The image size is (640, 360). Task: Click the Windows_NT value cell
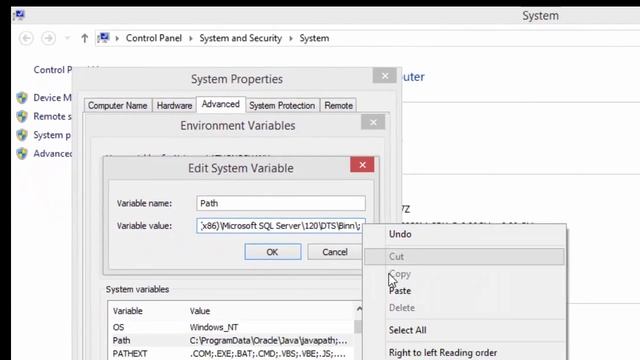pos(214,327)
